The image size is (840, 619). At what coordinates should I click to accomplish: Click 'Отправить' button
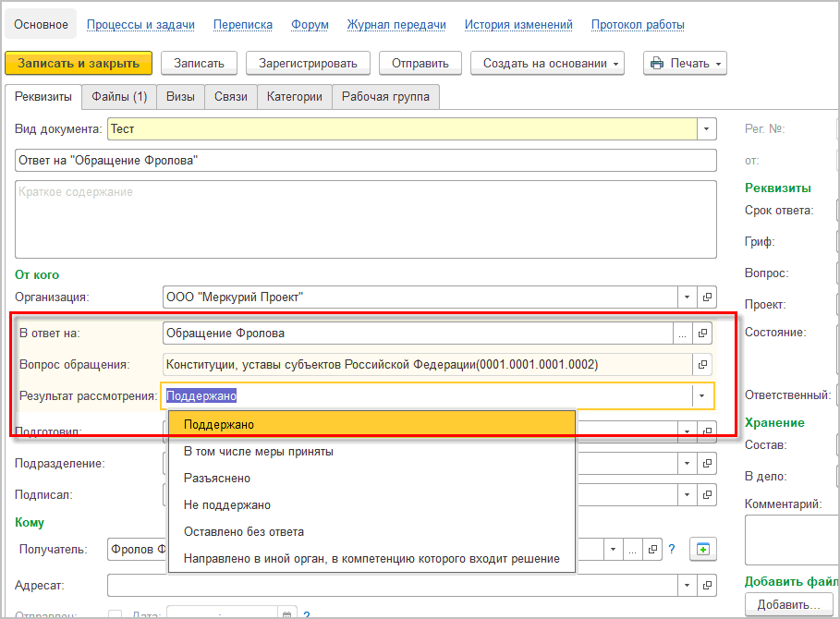pyautogui.click(x=420, y=63)
